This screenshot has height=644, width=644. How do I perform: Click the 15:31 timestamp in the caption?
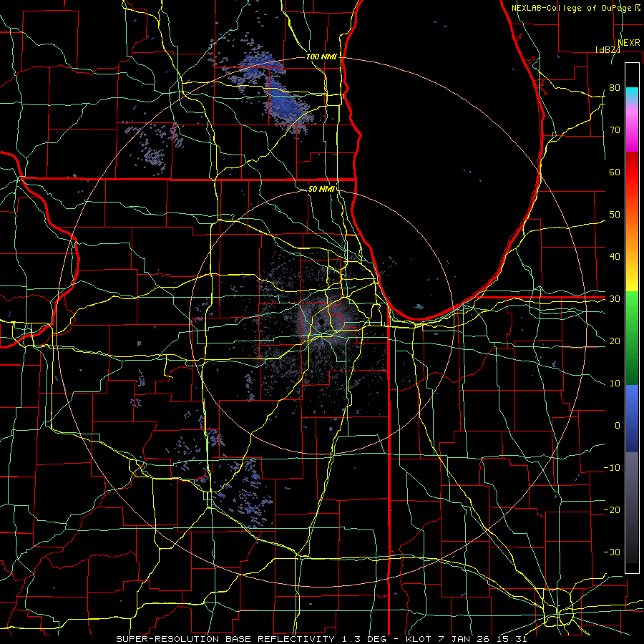tap(513, 639)
